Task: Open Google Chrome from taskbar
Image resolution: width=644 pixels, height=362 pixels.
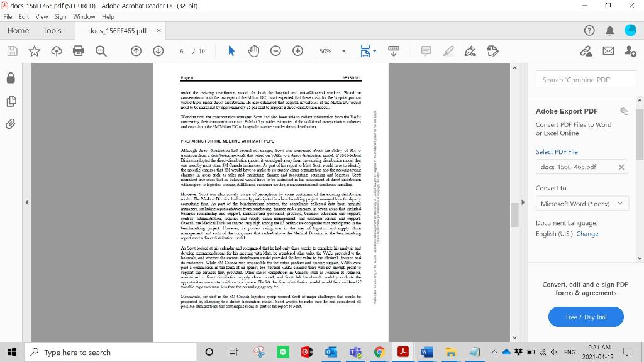Action: [379, 352]
